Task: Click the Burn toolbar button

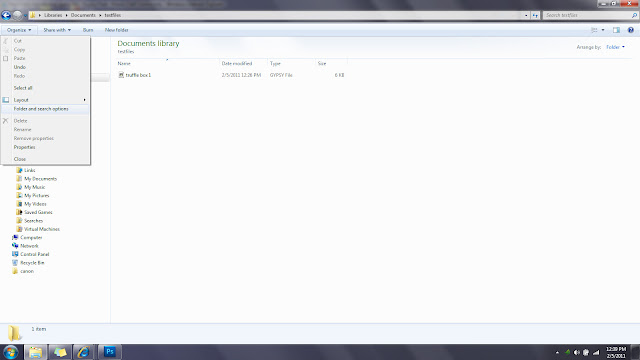Action: [x=88, y=30]
